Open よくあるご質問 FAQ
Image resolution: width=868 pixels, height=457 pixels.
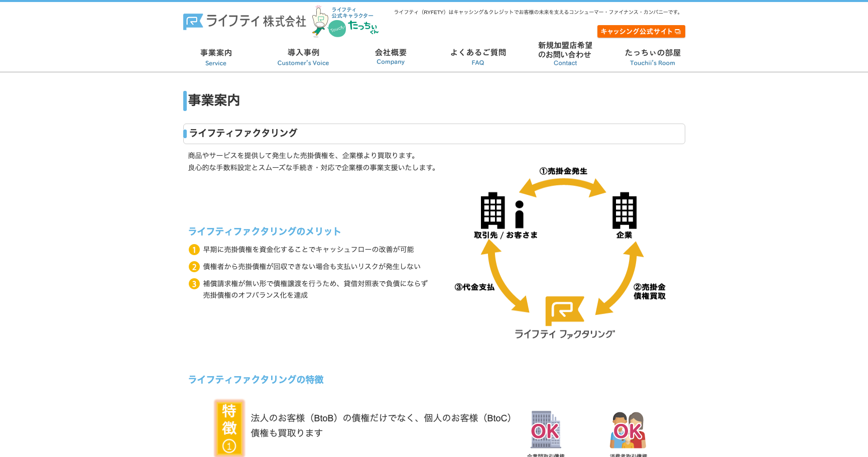coord(478,57)
